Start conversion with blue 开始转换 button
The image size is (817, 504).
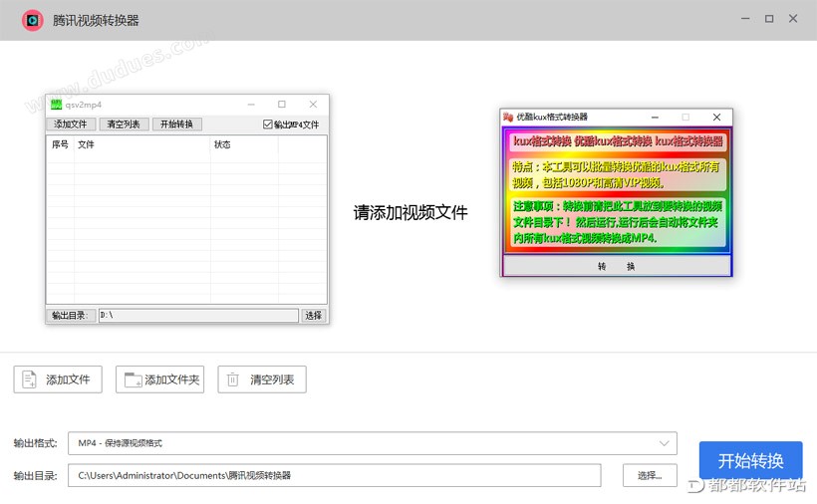[x=751, y=460]
